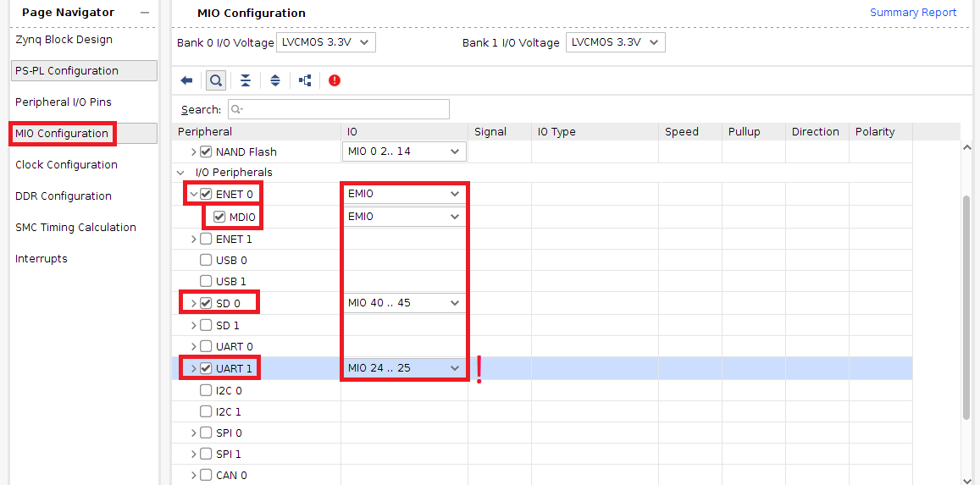Click into the Search input field
Image resolution: width=980 pixels, height=485 pixels.
(338, 109)
